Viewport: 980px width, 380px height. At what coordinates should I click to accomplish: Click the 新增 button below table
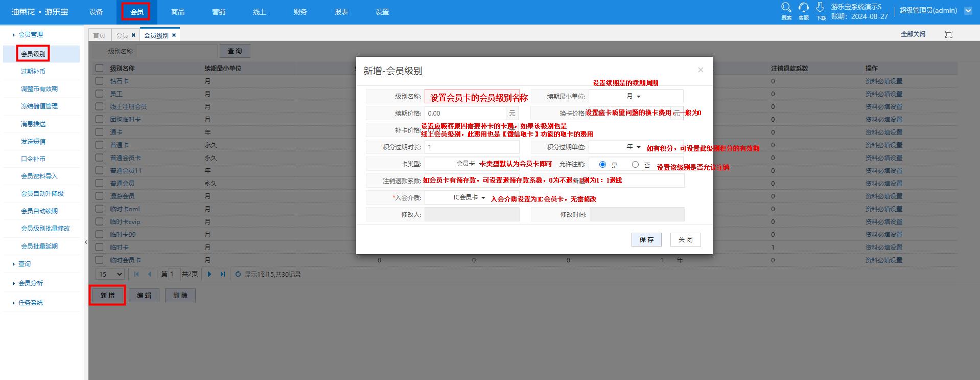[x=107, y=295]
